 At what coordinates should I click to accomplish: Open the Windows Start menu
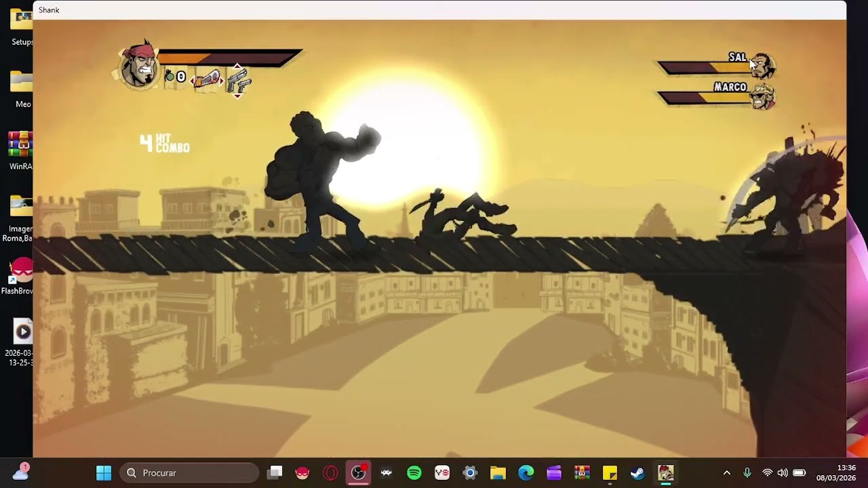coord(104,473)
